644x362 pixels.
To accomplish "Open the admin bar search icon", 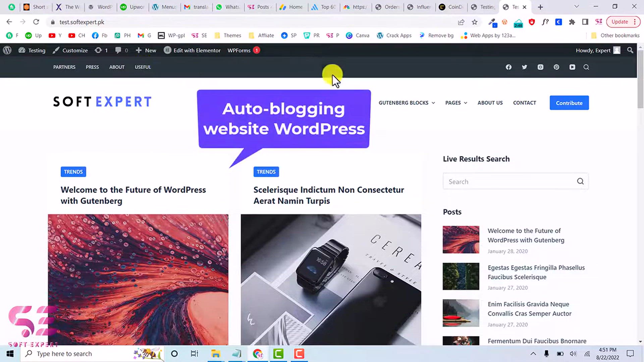I will [630, 50].
